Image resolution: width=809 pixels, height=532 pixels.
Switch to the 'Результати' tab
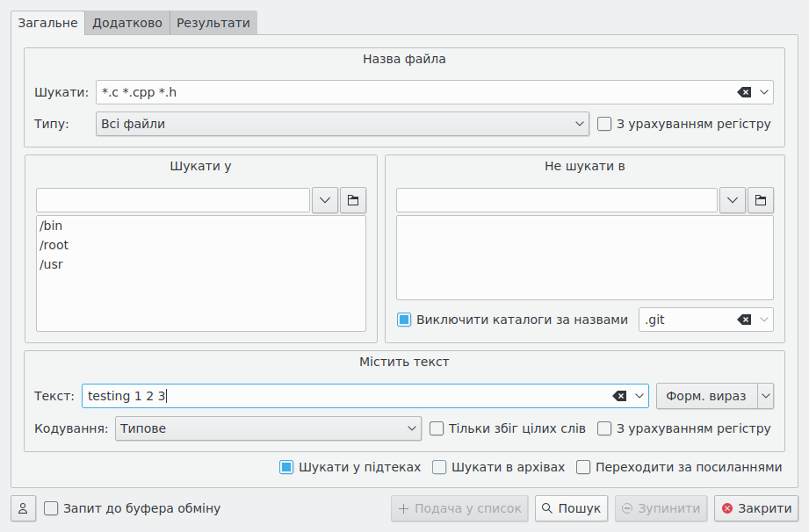[x=213, y=23]
